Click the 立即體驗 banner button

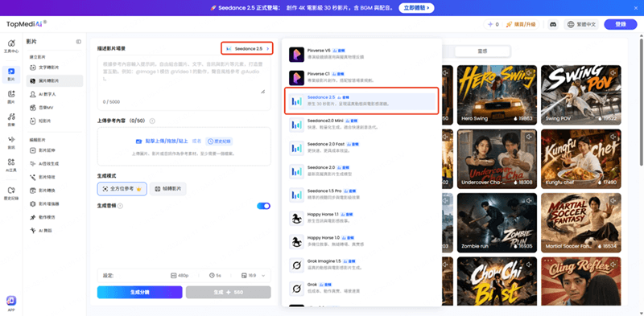coord(416,8)
